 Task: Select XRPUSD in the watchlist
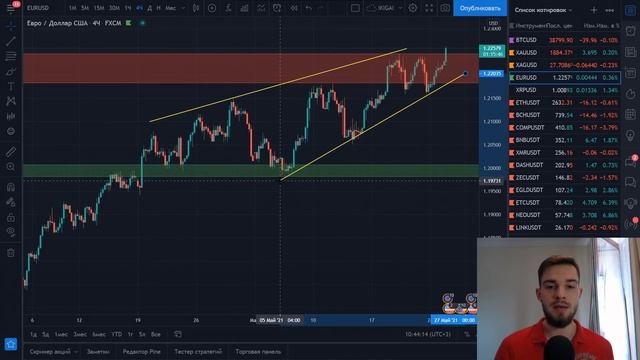tap(565, 90)
